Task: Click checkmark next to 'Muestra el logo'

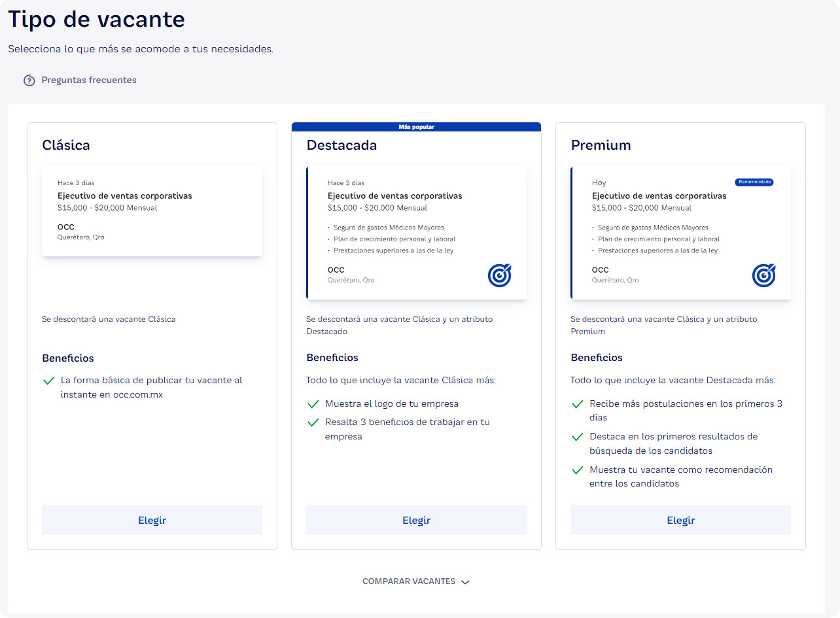Action: (x=313, y=404)
